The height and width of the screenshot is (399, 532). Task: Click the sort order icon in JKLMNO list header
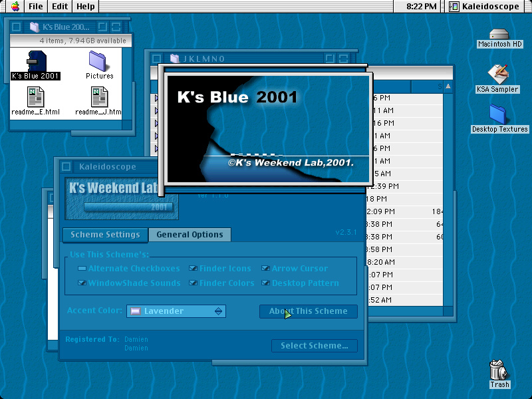point(448,86)
